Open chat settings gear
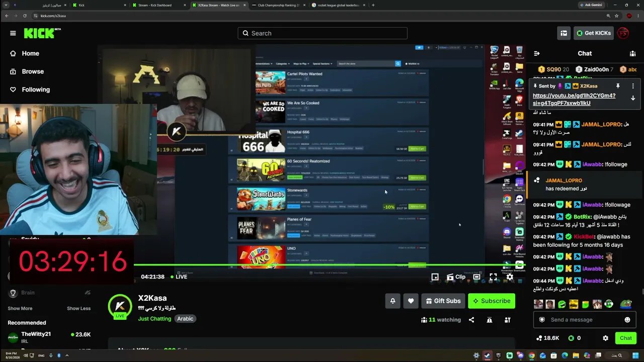Image resolution: width=644 pixels, height=362 pixels. 605,338
